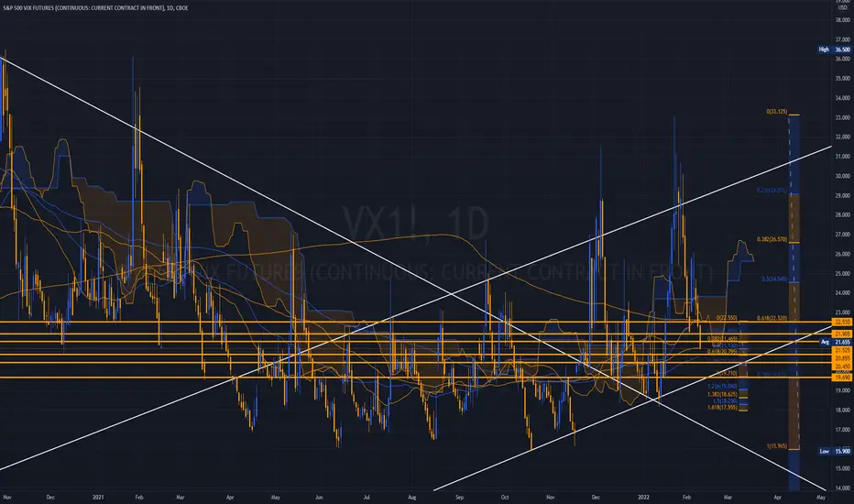Screen dimensions: 854x504
Task: Click the 35.000 price axis value
Action: click(x=843, y=79)
